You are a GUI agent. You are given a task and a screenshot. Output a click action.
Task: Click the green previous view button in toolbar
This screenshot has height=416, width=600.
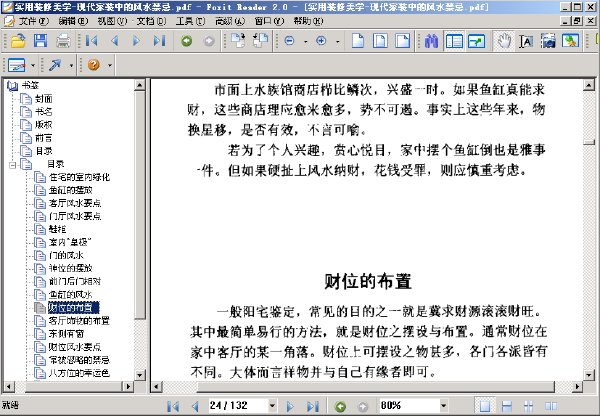(186, 41)
